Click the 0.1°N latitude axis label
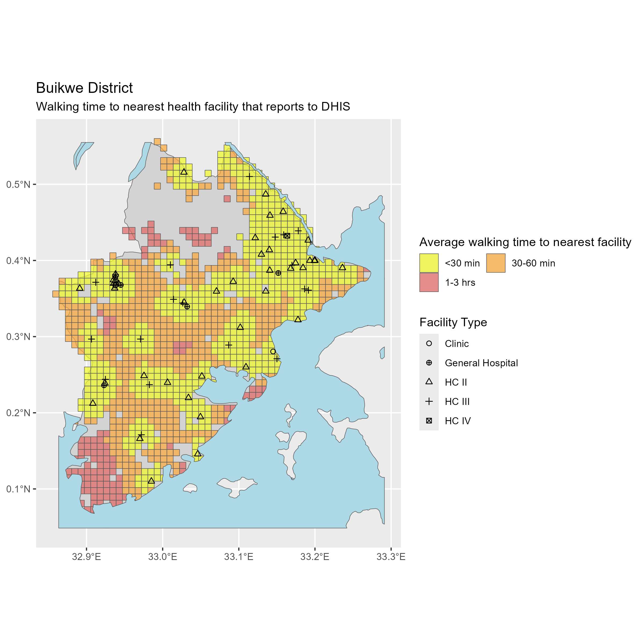The height and width of the screenshot is (644, 644). click(18, 489)
